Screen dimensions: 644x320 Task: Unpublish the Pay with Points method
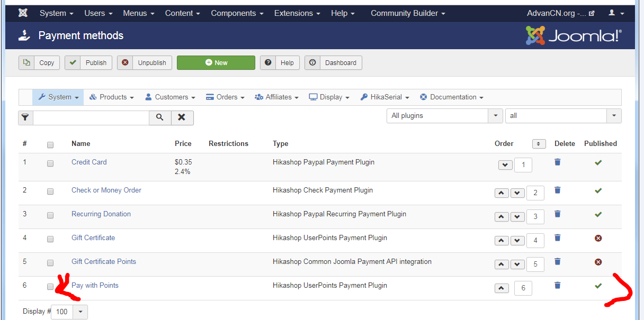[598, 286]
